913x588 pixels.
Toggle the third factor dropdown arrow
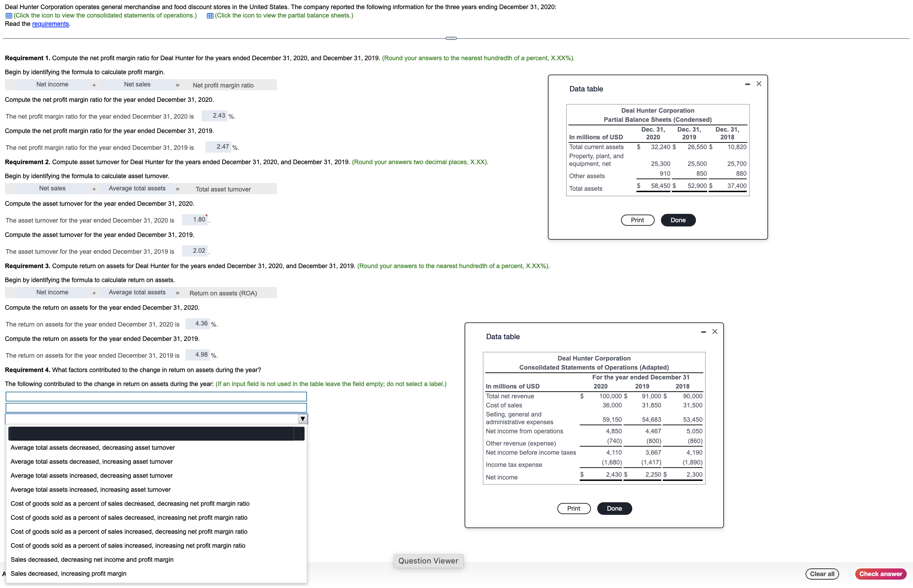(302, 419)
